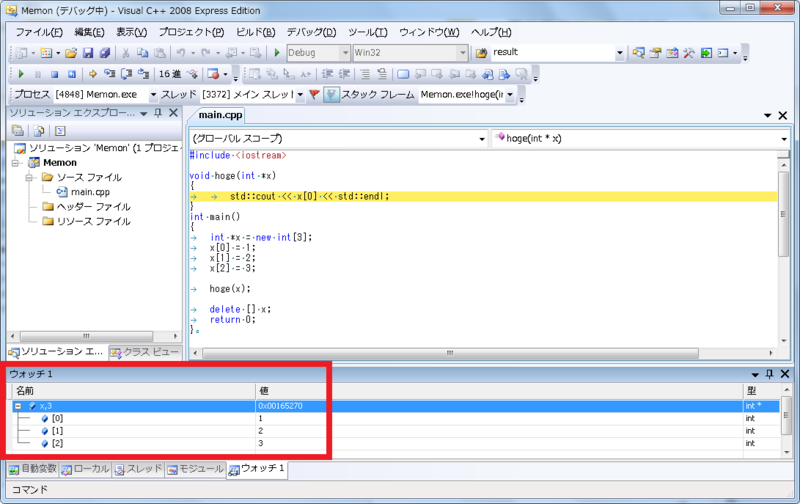Select the main.cpp editor tab

click(x=220, y=115)
